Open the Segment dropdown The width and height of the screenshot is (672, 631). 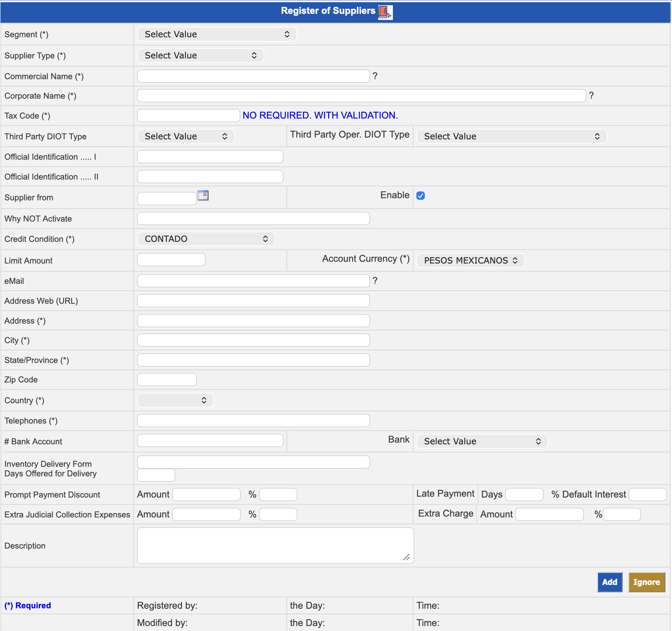tap(217, 34)
